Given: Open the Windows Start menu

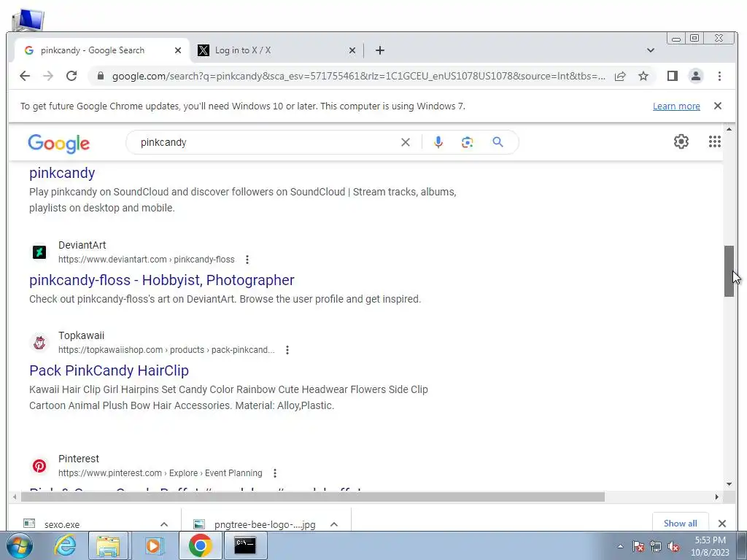Looking at the screenshot, I should pos(19,545).
